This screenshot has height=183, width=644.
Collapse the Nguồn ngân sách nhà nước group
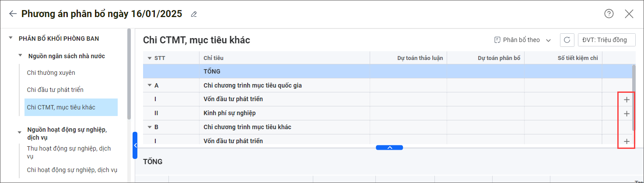[20, 56]
